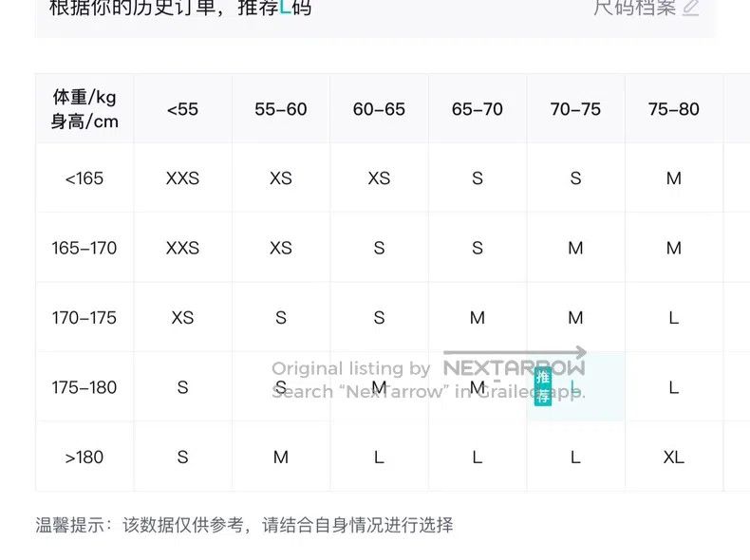Tap the M cell under 75–80 for <165
The height and width of the screenshot is (560, 750).
click(674, 178)
